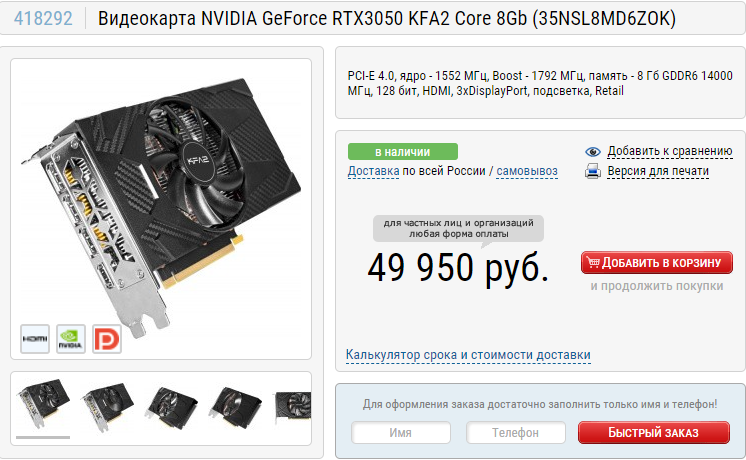Select the second product thumbnail
The height and width of the screenshot is (460, 746).
click(x=108, y=406)
